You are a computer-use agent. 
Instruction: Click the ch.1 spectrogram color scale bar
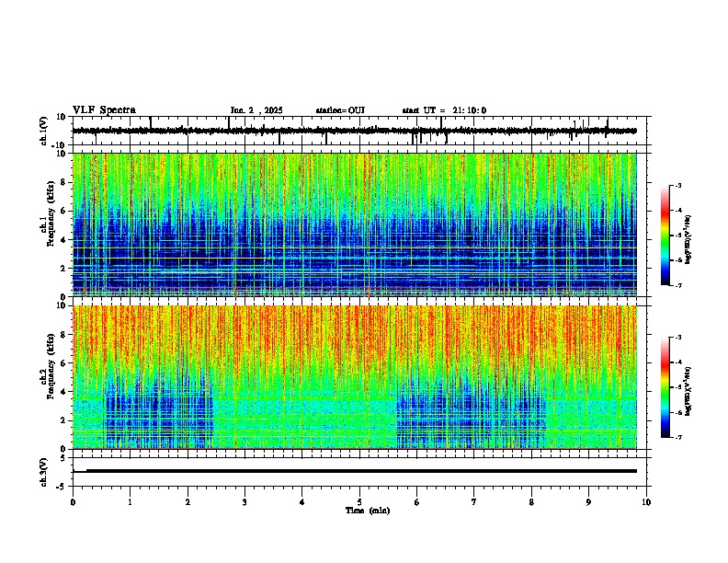click(665, 236)
